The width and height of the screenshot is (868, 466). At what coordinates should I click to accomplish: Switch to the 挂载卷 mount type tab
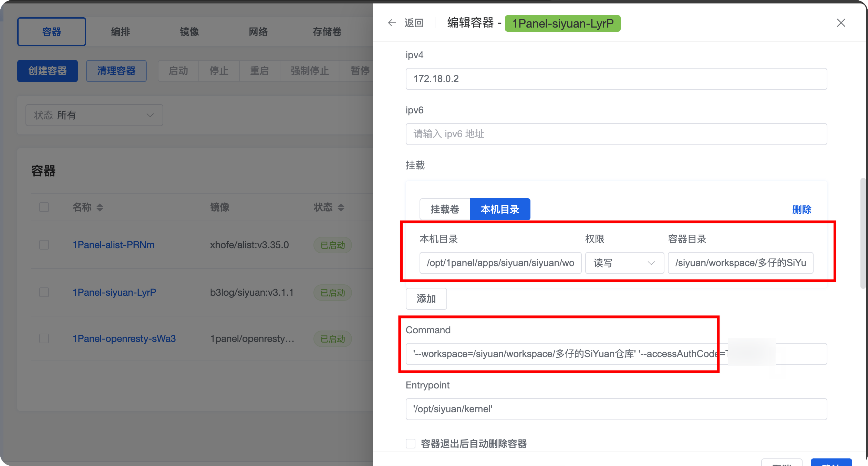point(445,209)
